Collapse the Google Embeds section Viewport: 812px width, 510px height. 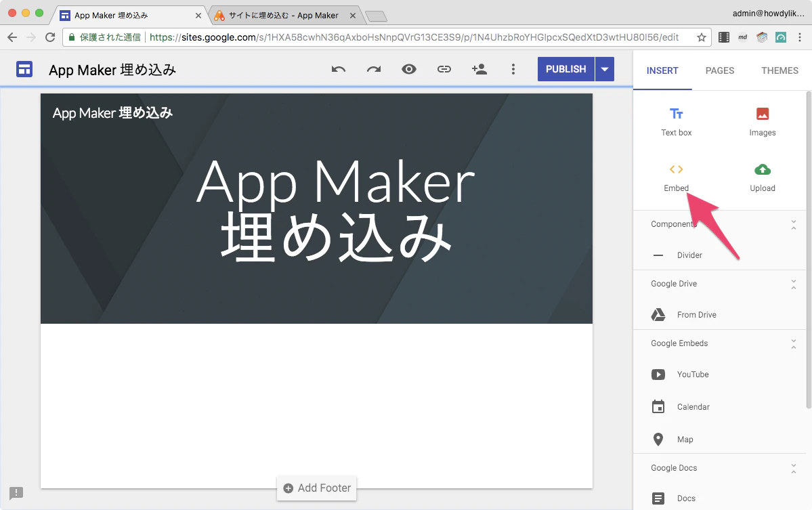click(793, 343)
